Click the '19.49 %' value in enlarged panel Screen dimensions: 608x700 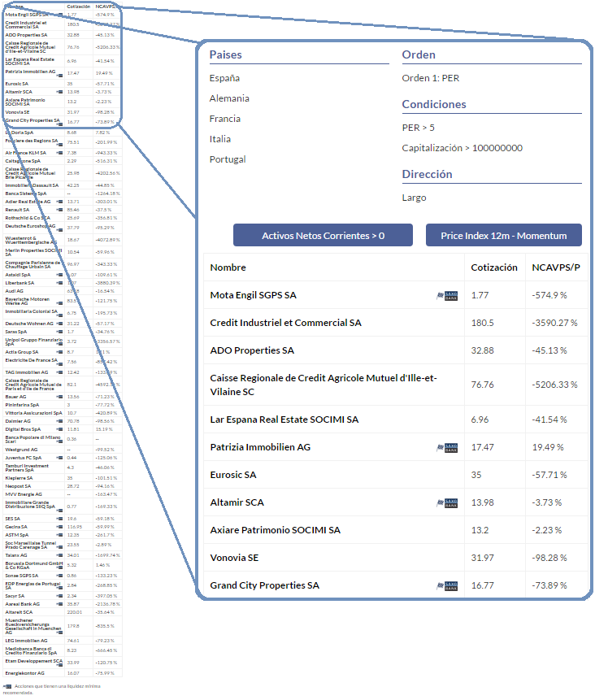548,447
